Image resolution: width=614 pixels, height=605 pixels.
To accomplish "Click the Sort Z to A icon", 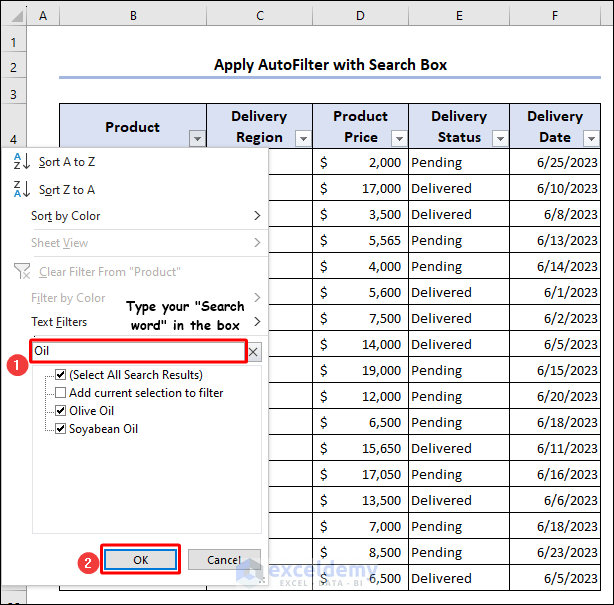I will point(22,189).
